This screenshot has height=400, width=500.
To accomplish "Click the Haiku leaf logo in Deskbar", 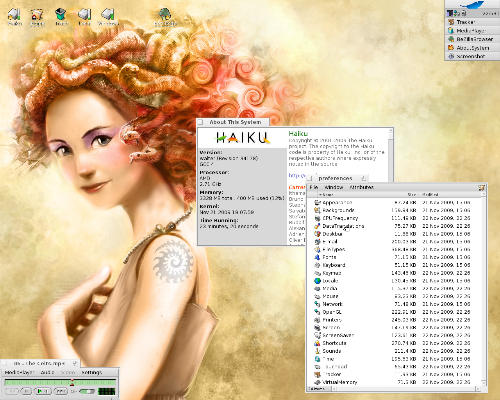I will click(x=472, y=4).
